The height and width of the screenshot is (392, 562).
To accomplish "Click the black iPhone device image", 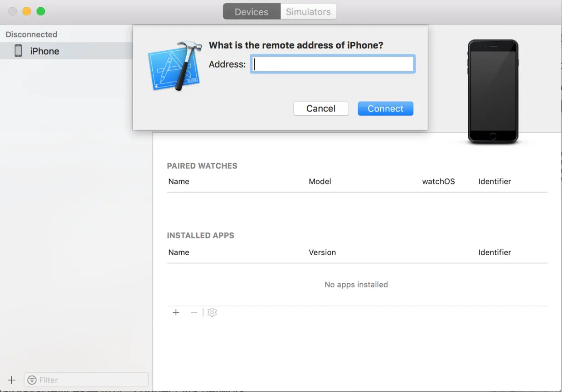I will pyautogui.click(x=493, y=92).
